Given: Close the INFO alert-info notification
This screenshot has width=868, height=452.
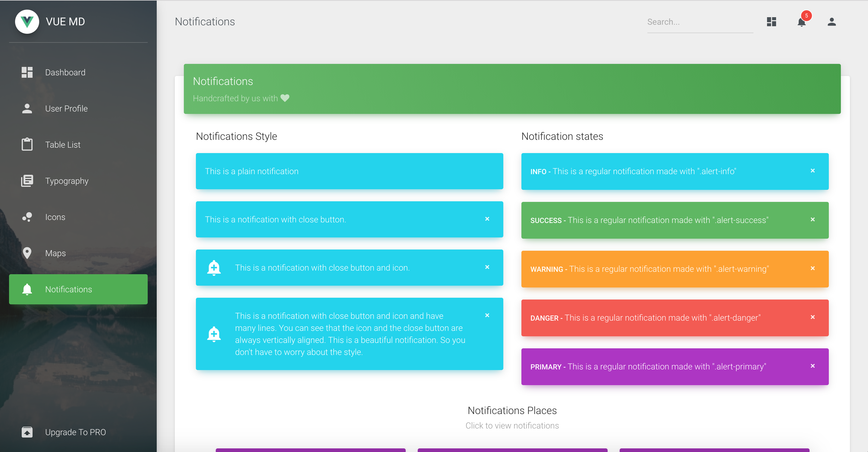Looking at the screenshot, I should point(813,171).
